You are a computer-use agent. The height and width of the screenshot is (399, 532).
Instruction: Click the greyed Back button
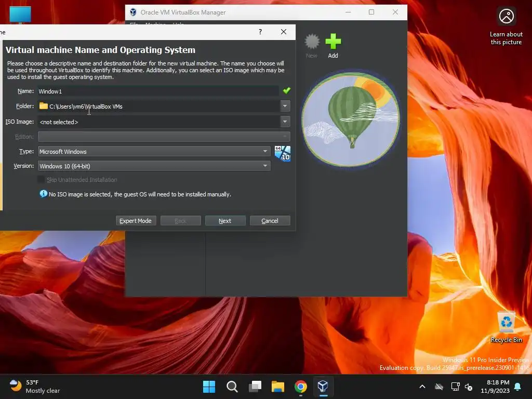tap(180, 220)
